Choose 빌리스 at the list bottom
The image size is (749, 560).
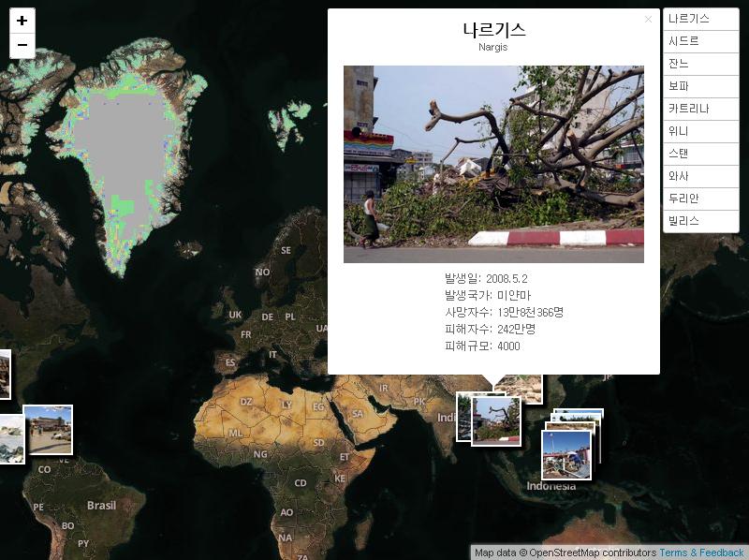700,221
